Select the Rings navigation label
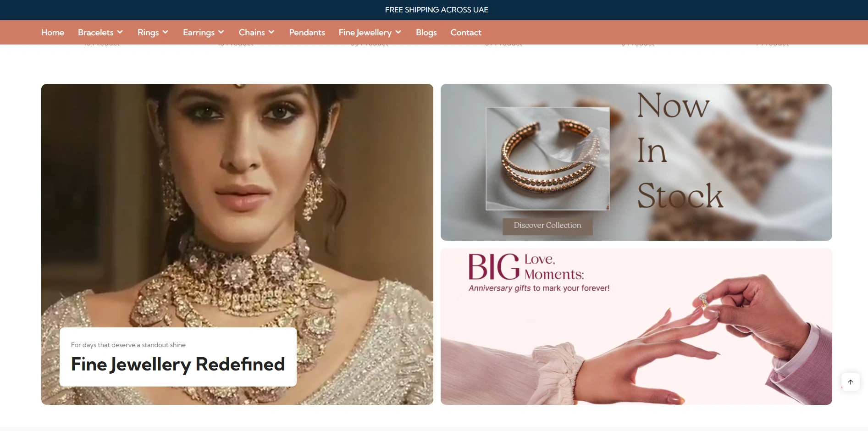 (148, 33)
